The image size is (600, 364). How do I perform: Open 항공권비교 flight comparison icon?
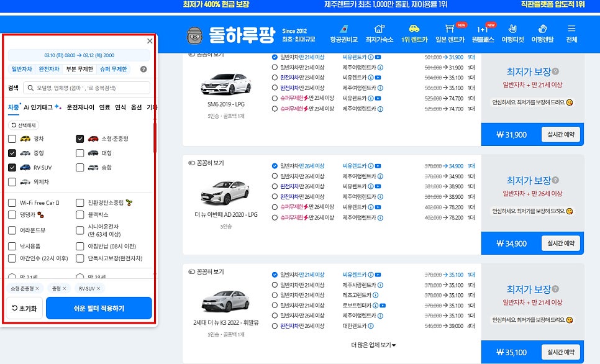(343, 29)
